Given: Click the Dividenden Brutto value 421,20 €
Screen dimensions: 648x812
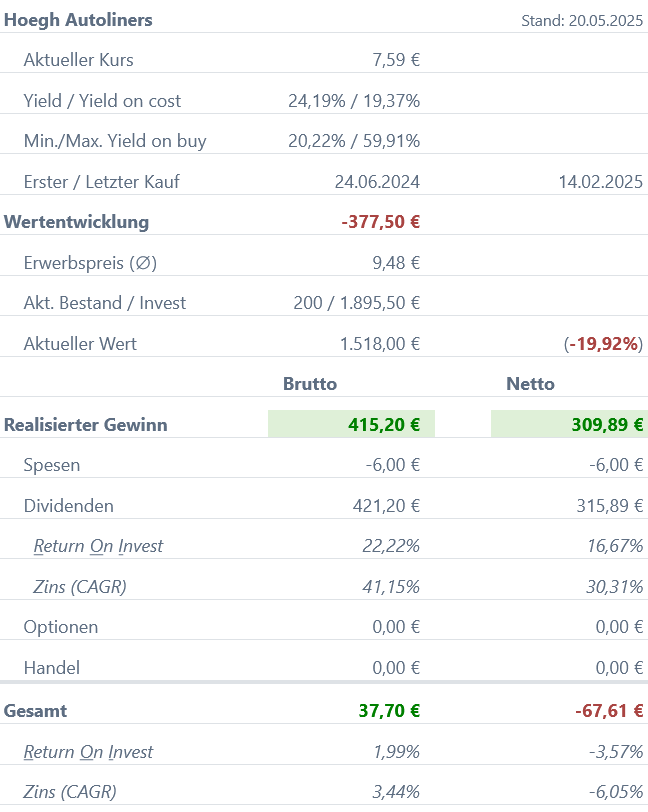Looking at the screenshot, I should point(386,505).
